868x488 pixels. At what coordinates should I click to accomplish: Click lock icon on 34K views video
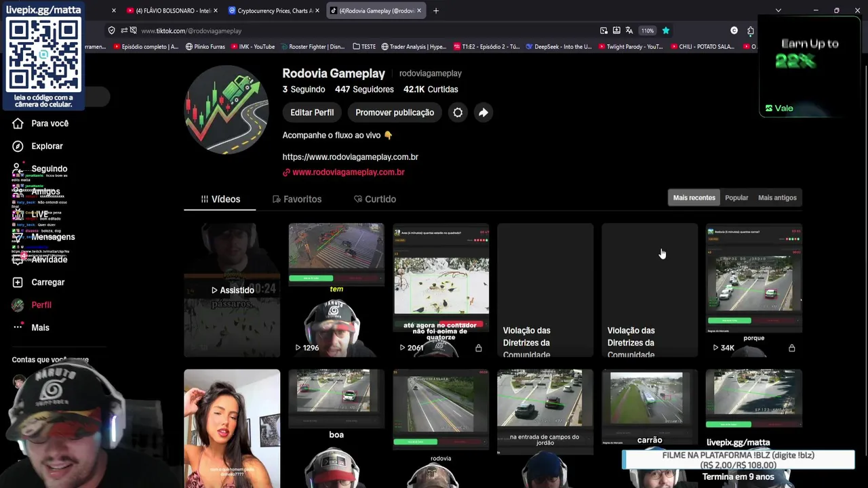click(x=791, y=348)
